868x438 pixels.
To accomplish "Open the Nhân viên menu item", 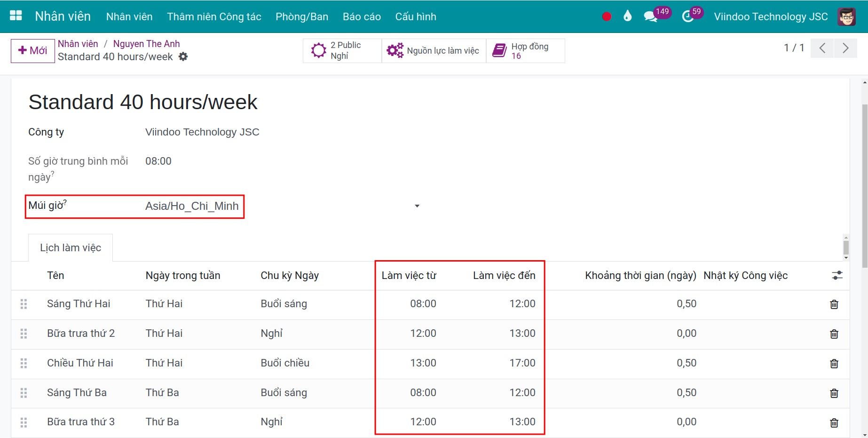I will 129,16.
